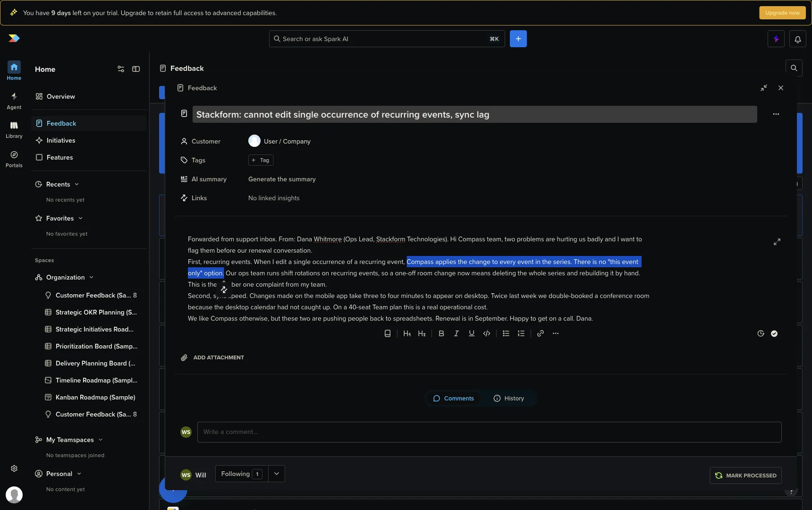
Task: Insert code formatting
Action: pos(487,333)
